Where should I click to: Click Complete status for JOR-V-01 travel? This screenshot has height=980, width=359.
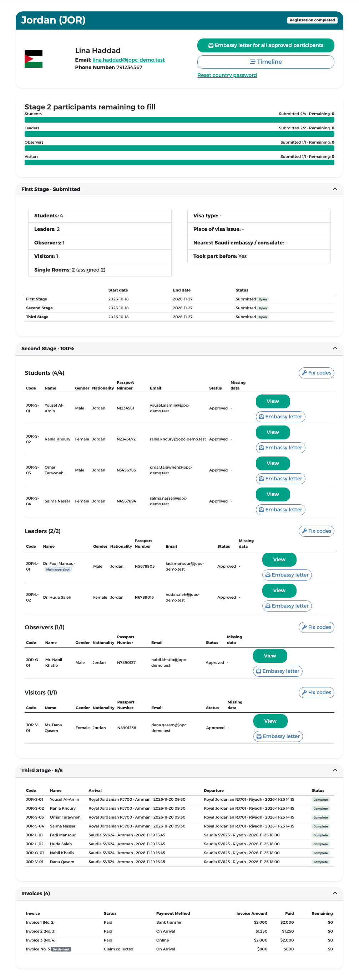320,862
